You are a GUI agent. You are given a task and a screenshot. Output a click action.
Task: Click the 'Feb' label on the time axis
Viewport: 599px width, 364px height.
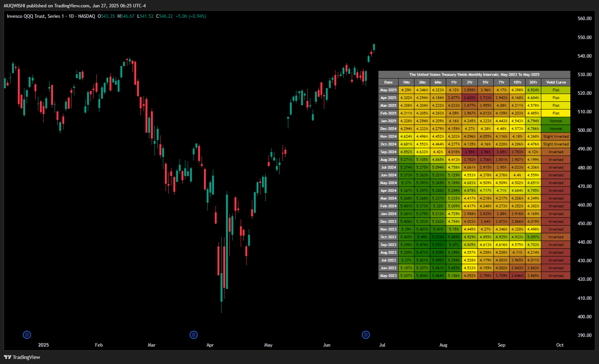[99, 345]
